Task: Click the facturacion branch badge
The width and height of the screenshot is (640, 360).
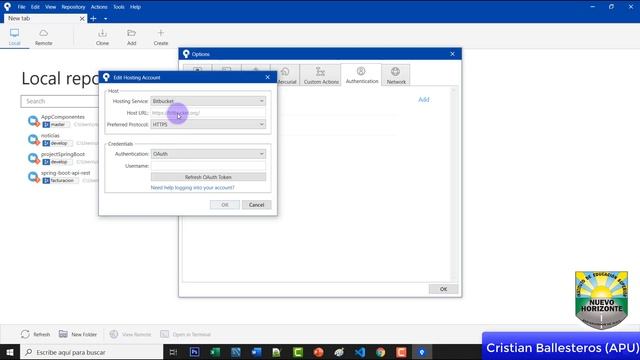Action: [x=60, y=180]
